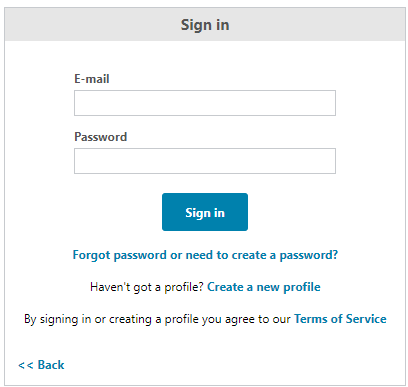This screenshot has width=408, height=387.
Task: Click "profile" in the Create a new profile link
Action: (302, 287)
